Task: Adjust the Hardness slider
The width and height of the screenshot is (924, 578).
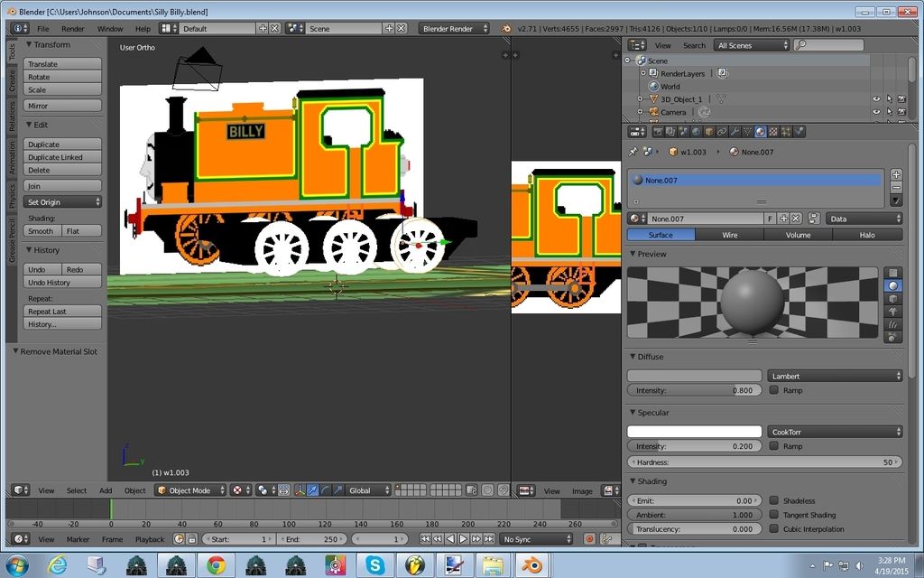Action: [x=764, y=461]
